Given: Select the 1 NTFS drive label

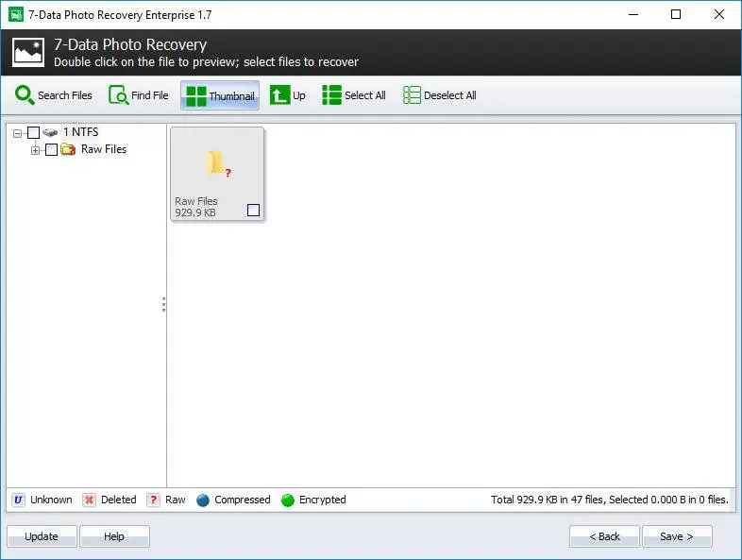Looking at the screenshot, I should click(x=80, y=132).
